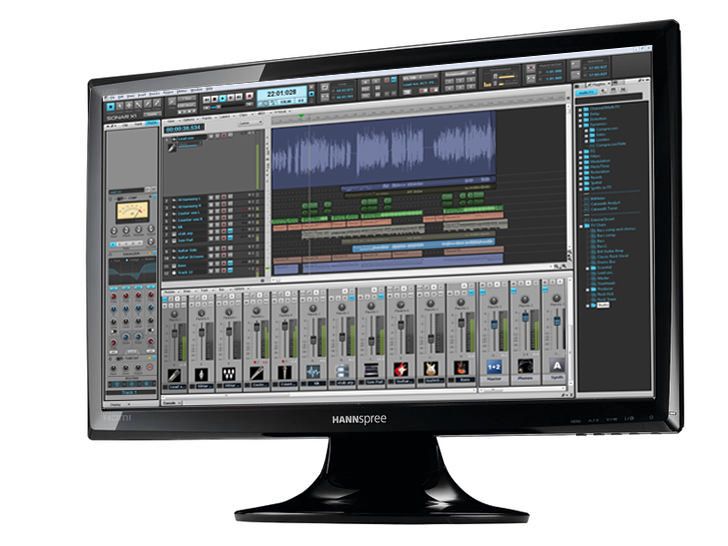Expand the highlighted Drums folder

[587, 306]
